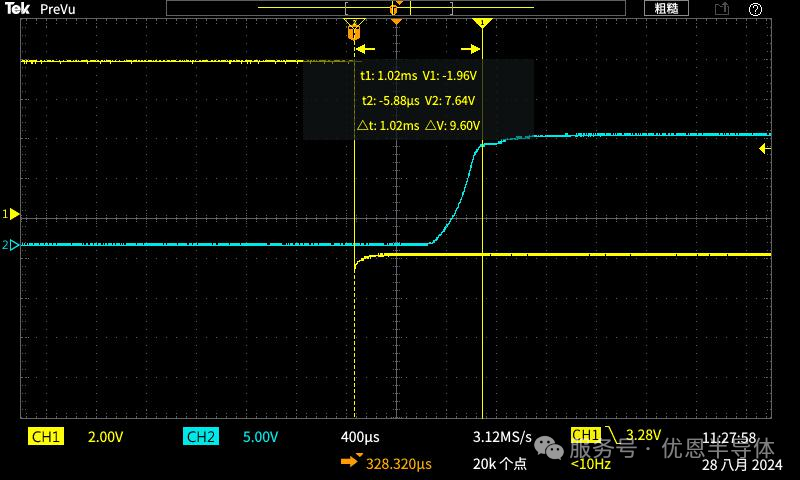Open the 400µs horizontal timebase setting

(360, 438)
